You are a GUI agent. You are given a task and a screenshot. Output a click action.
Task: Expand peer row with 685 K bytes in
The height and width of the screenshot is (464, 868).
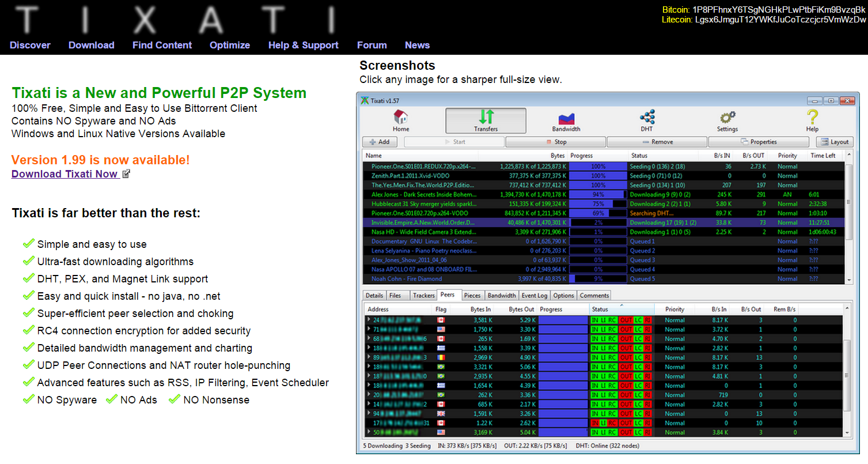[x=369, y=404]
